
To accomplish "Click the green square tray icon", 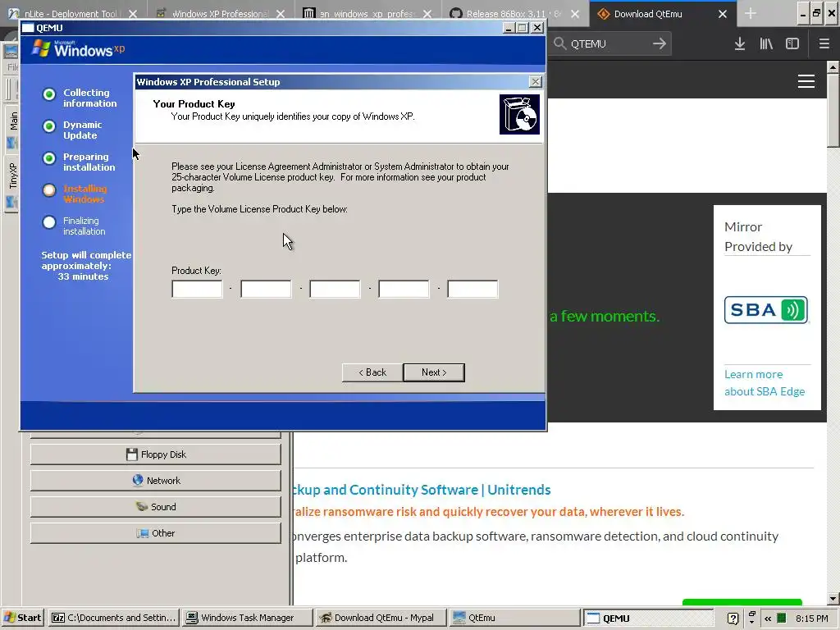I will (x=782, y=619).
